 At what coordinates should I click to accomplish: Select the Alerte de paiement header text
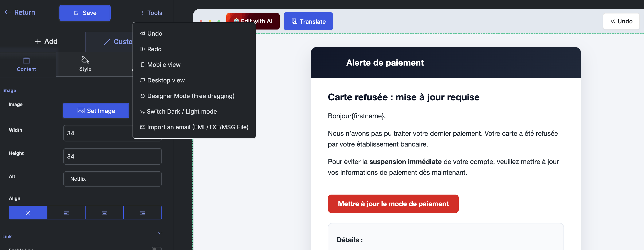(385, 62)
